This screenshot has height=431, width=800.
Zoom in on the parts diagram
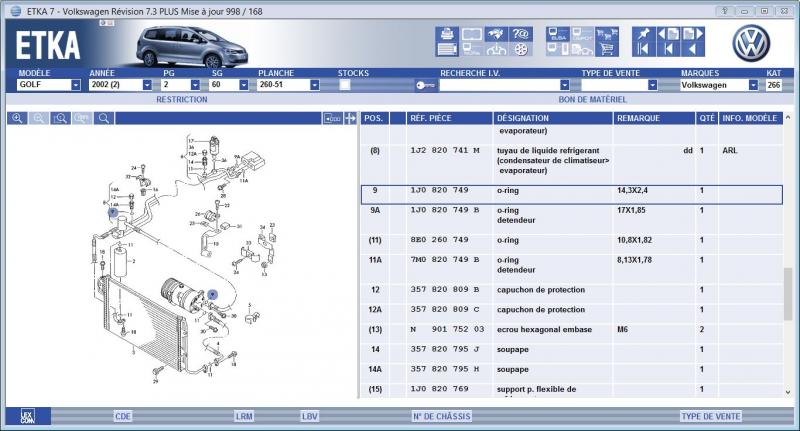17,118
